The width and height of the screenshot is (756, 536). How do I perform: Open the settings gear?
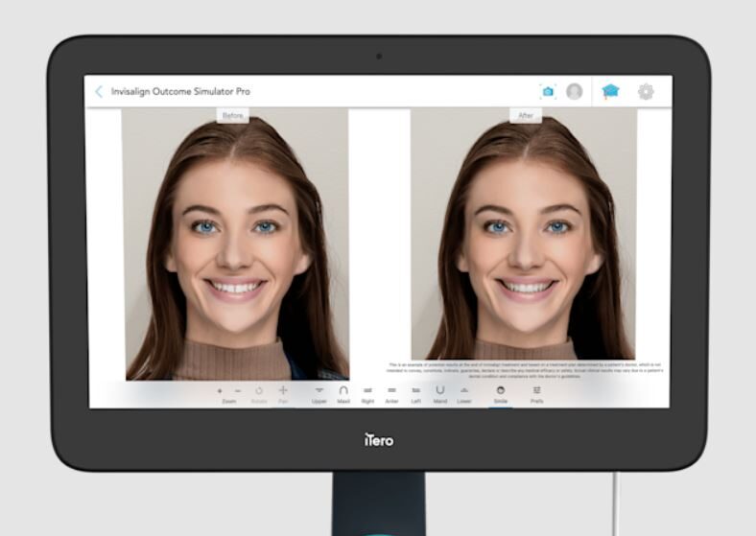coord(646,91)
